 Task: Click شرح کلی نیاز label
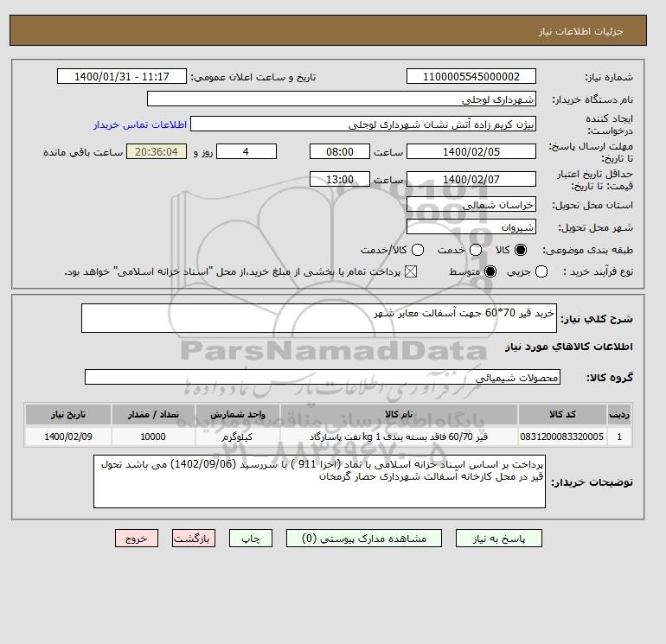597,318
